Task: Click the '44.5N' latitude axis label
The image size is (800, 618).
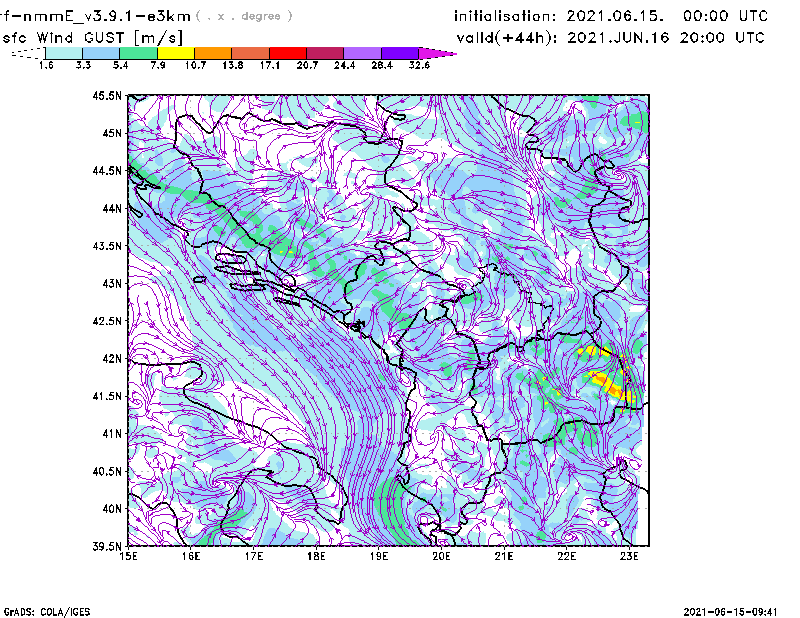Action: (107, 170)
